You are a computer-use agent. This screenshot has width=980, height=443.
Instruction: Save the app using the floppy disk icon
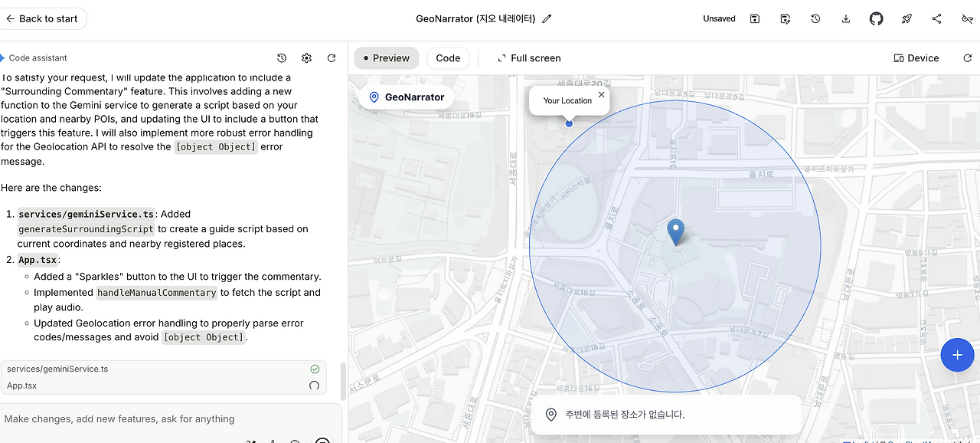[x=755, y=18]
